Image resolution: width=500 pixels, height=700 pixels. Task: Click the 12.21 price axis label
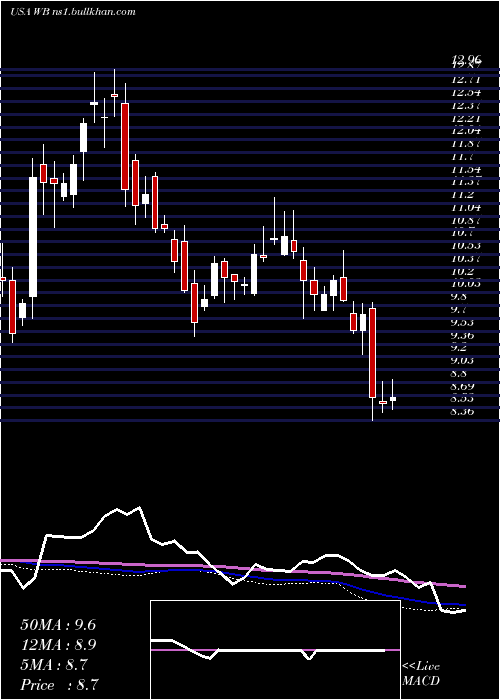(x=466, y=119)
